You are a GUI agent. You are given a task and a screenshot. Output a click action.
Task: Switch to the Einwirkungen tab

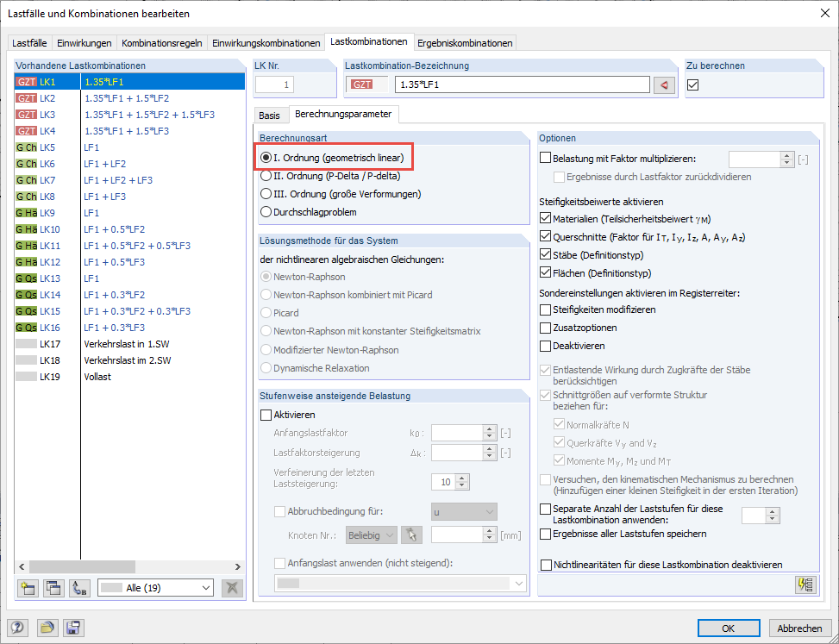[85, 43]
